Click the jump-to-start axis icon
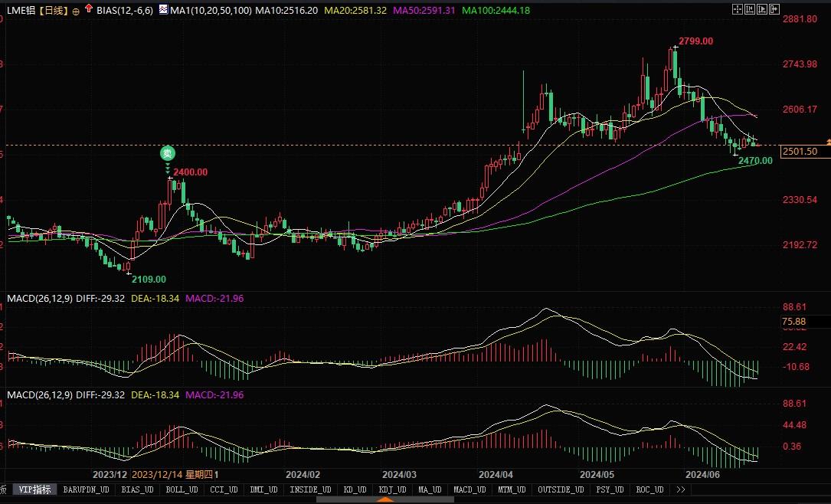 pos(750,9)
